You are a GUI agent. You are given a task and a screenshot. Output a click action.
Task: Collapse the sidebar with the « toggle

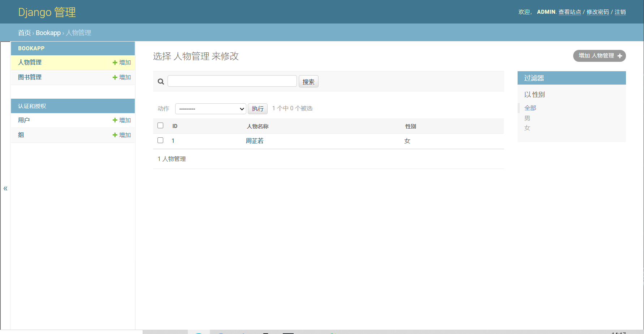point(5,188)
